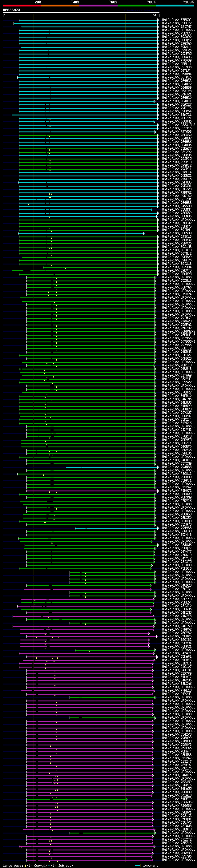197x868 pixels.
Task: Open UniRef100_A2RVS6 entry
Action: click(x=177, y=244)
